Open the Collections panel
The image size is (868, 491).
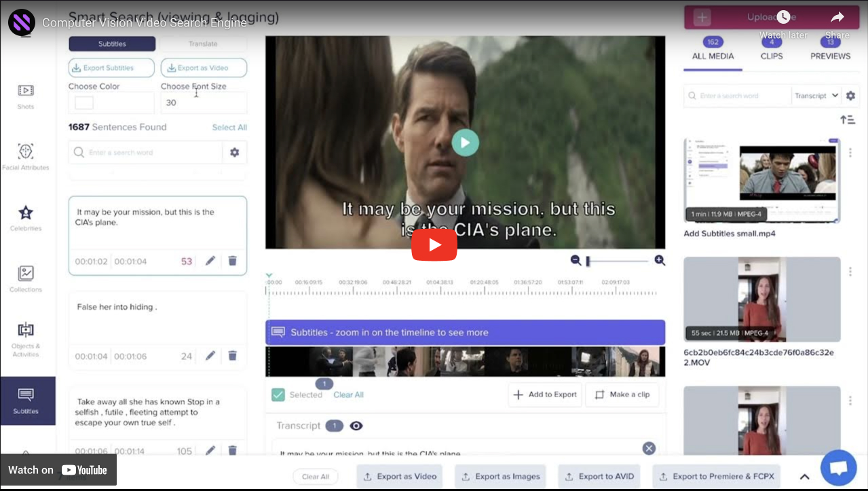point(26,278)
